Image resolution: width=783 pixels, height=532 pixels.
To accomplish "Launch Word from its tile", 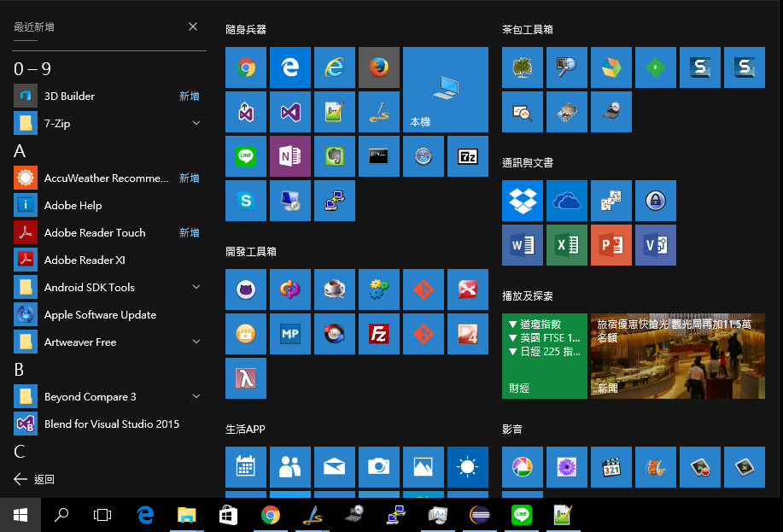I will (x=523, y=245).
